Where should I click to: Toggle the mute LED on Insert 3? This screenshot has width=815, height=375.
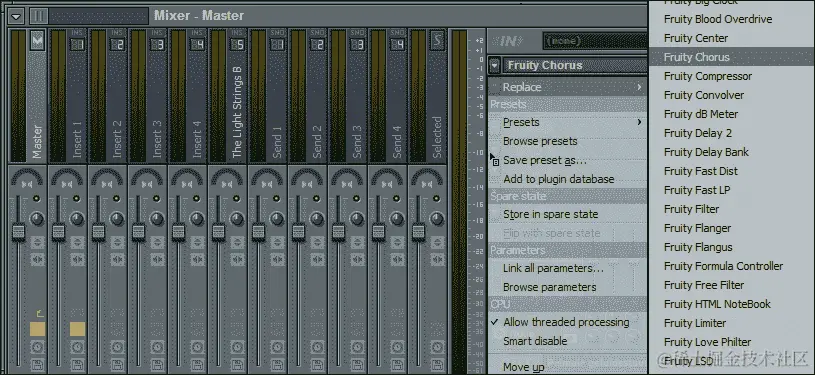tap(156, 199)
